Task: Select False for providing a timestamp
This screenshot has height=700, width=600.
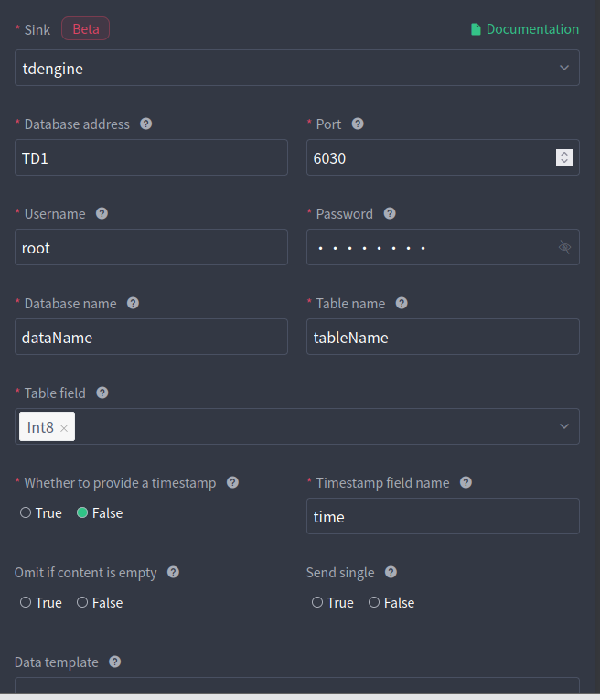Action: coord(82,512)
